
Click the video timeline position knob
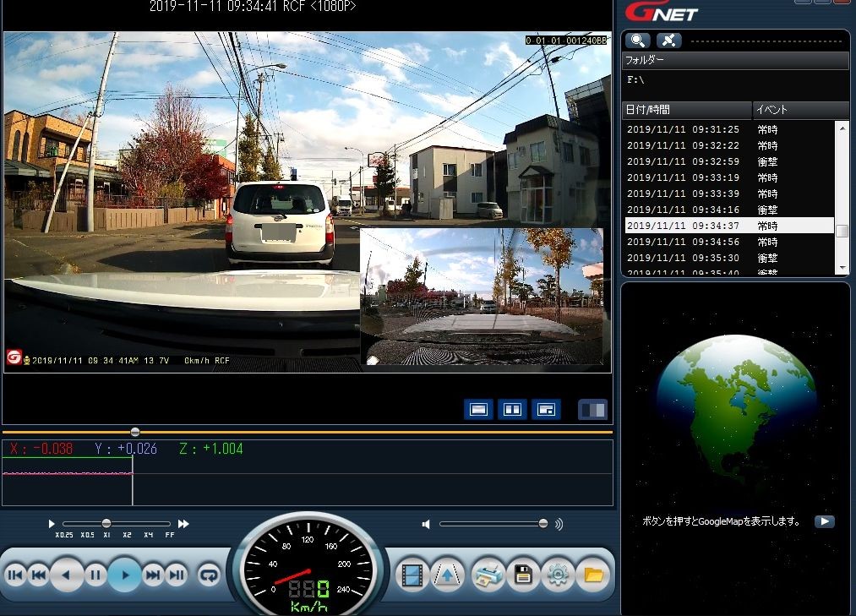pos(135,432)
